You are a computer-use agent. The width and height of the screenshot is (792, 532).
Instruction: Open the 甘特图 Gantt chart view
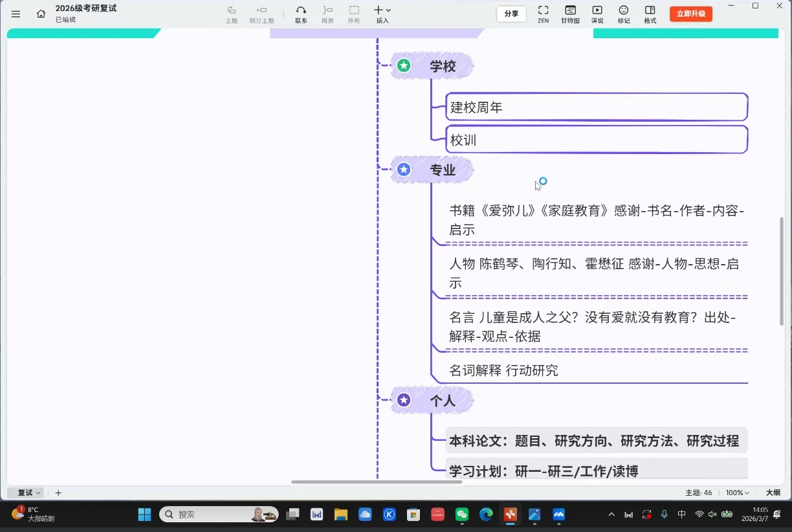click(570, 14)
